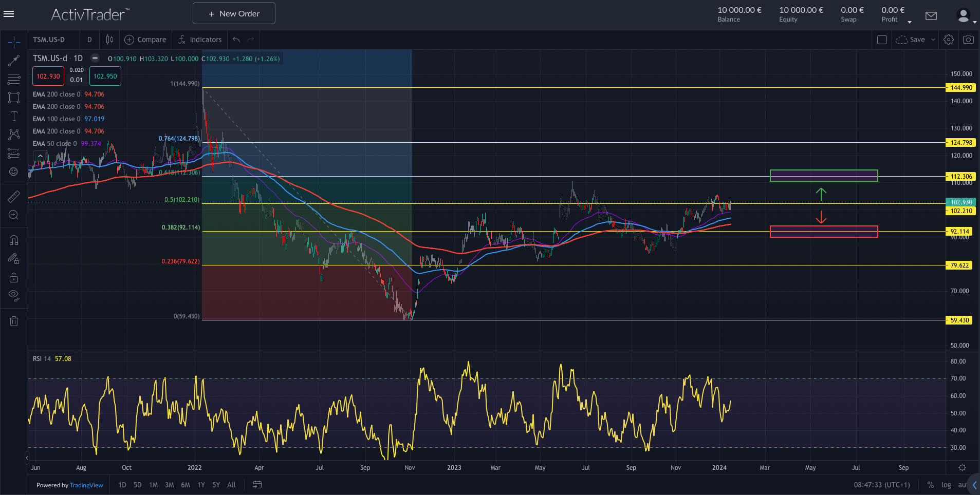Toggle lock all drawing tools
The height and width of the screenshot is (495, 980).
tap(14, 278)
